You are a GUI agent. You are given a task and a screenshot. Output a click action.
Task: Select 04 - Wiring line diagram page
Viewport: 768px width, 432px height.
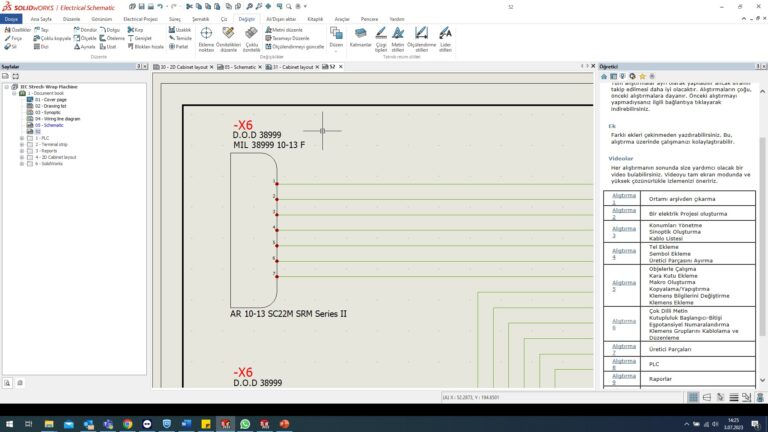click(56, 118)
